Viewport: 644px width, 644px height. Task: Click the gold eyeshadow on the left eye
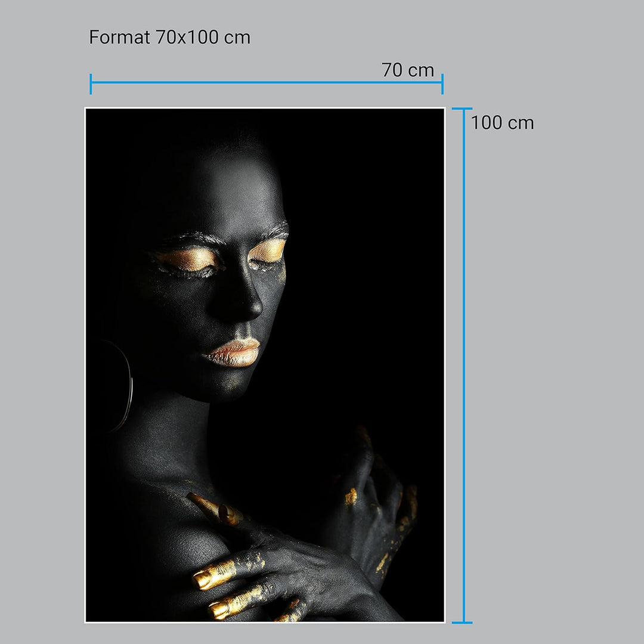(x=186, y=260)
